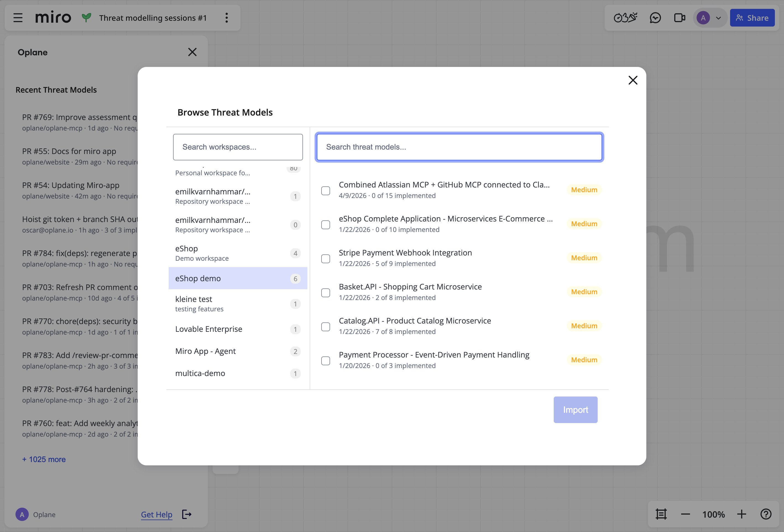The width and height of the screenshot is (784, 532).
Task: Open PR #55: Docs for miro app
Action: click(80, 156)
